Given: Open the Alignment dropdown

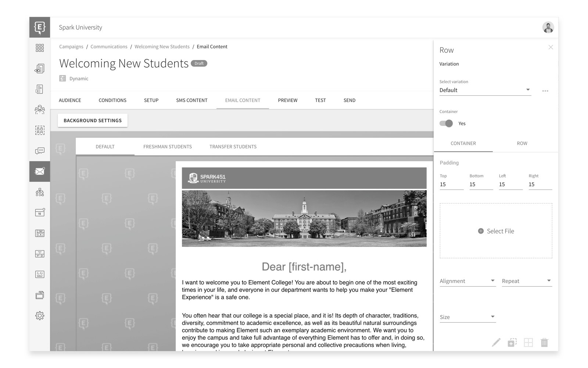Looking at the screenshot, I should coord(467,281).
